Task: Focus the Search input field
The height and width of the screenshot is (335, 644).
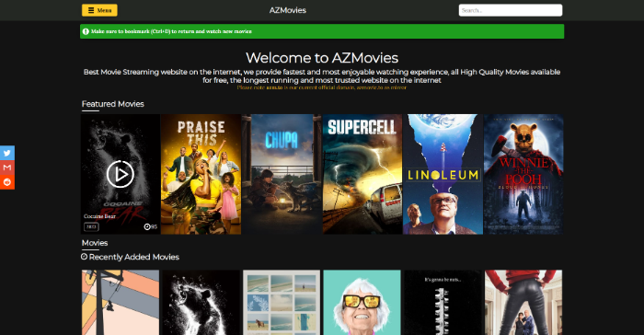Action: 510,10
